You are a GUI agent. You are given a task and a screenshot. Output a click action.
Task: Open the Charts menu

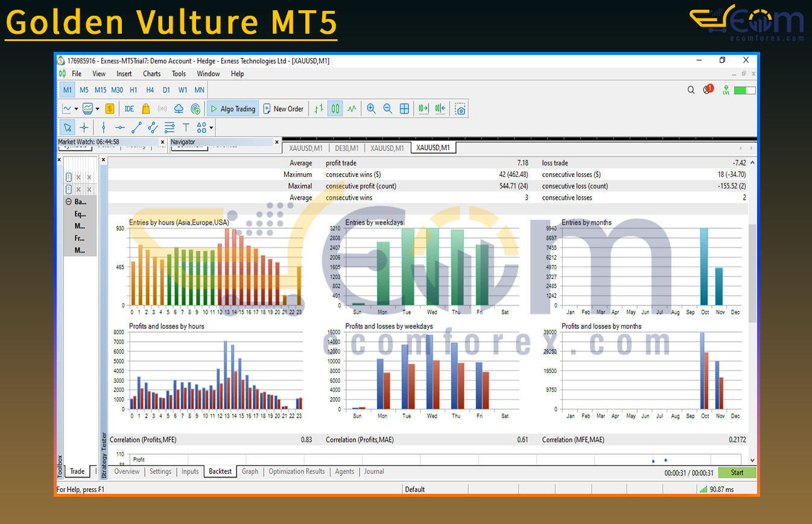click(x=152, y=74)
